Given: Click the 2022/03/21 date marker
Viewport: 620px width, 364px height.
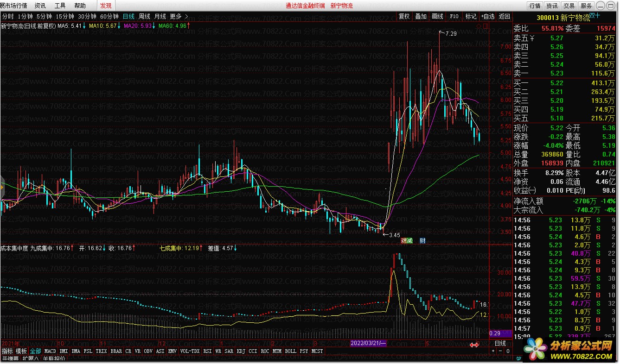Looking at the screenshot, I should point(368,344).
